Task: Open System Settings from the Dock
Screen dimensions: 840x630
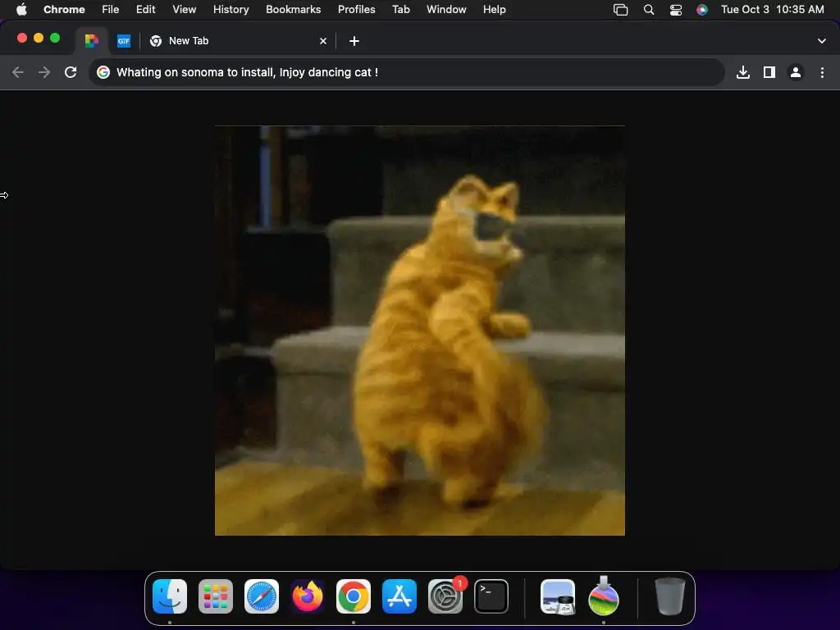Action: (445, 596)
